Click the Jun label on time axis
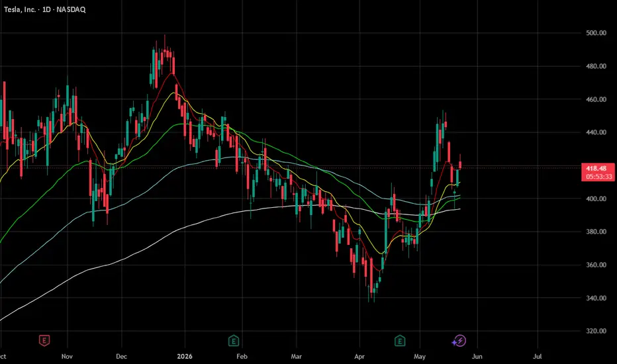The width and height of the screenshot is (617, 364). (477, 357)
